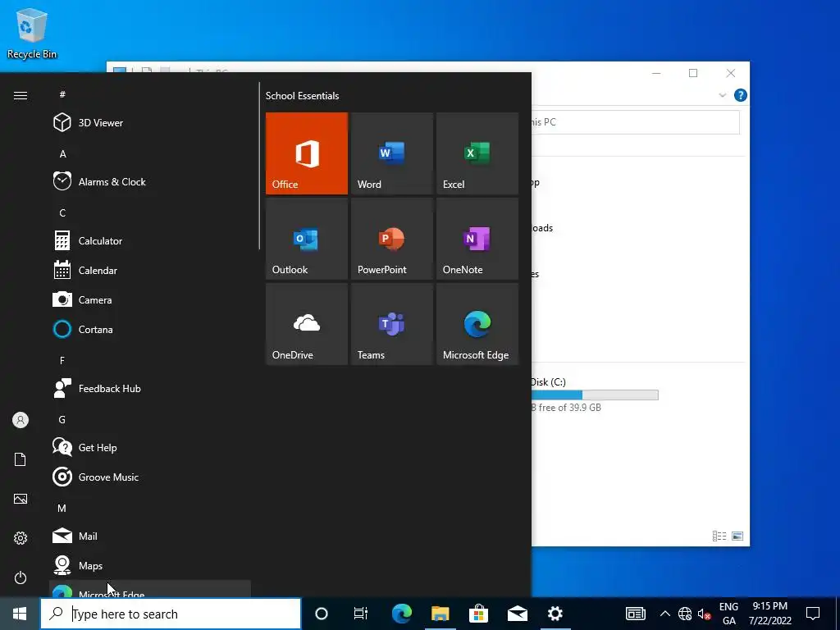Click the muted volume tray icon
Screen dimensions: 840x630
tap(704, 614)
